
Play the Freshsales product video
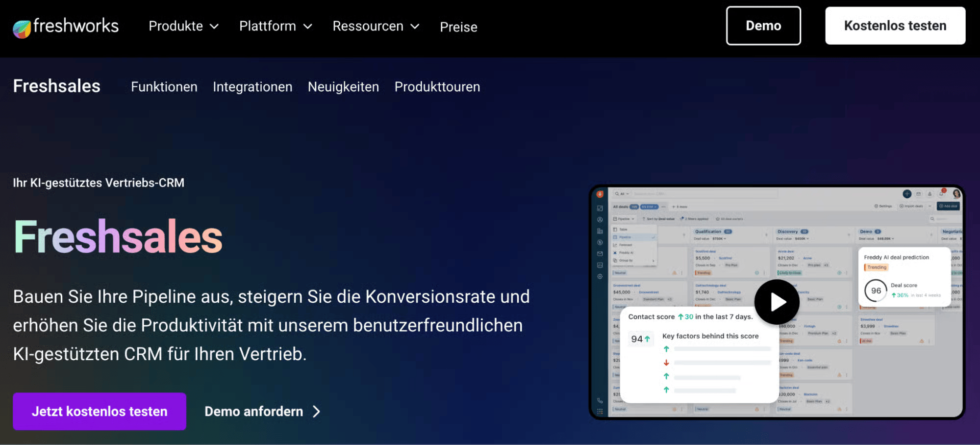tap(776, 302)
